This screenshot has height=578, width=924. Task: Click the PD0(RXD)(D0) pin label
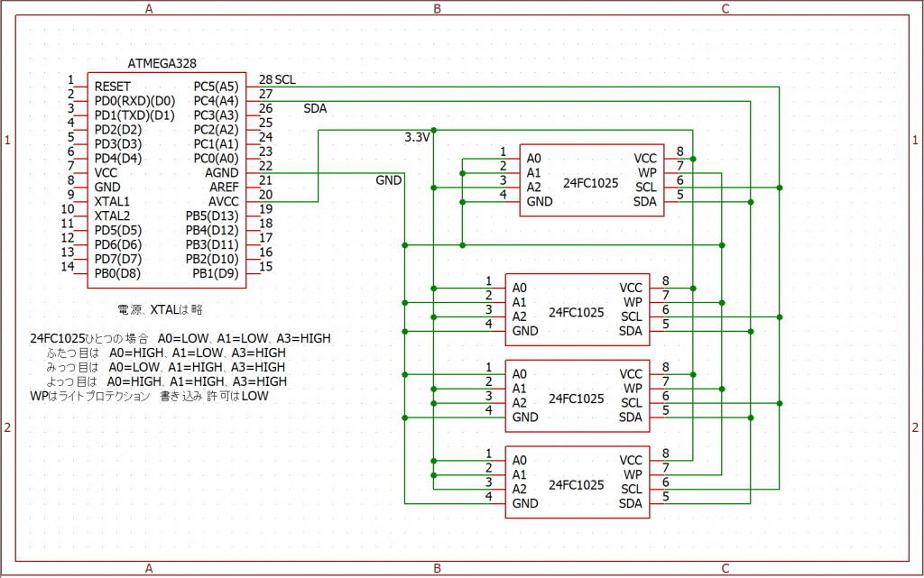[x=134, y=100]
